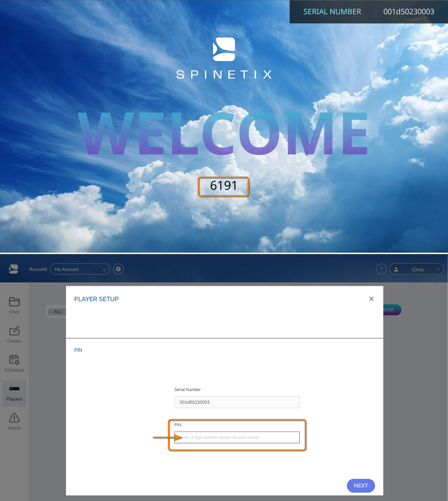The image size is (448, 501).
Task: Click the Serial Number label in the dialog
Action: (187, 389)
